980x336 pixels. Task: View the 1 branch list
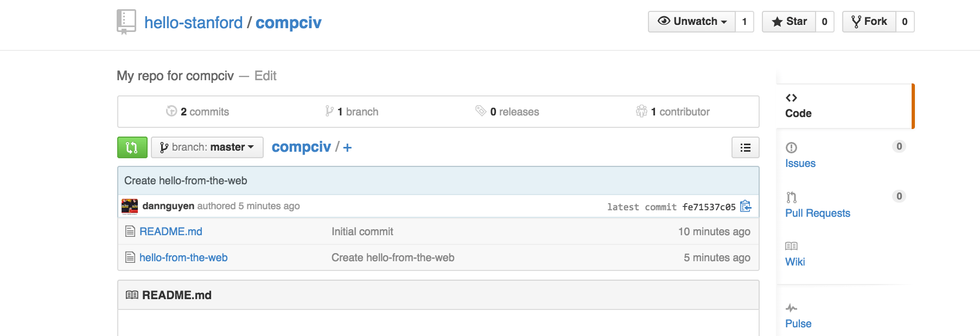coord(352,112)
